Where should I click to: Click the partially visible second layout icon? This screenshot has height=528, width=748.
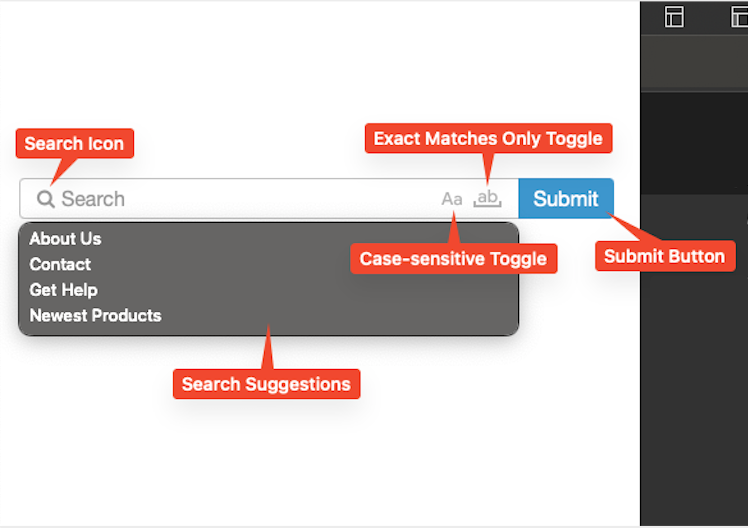(x=740, y=17)
